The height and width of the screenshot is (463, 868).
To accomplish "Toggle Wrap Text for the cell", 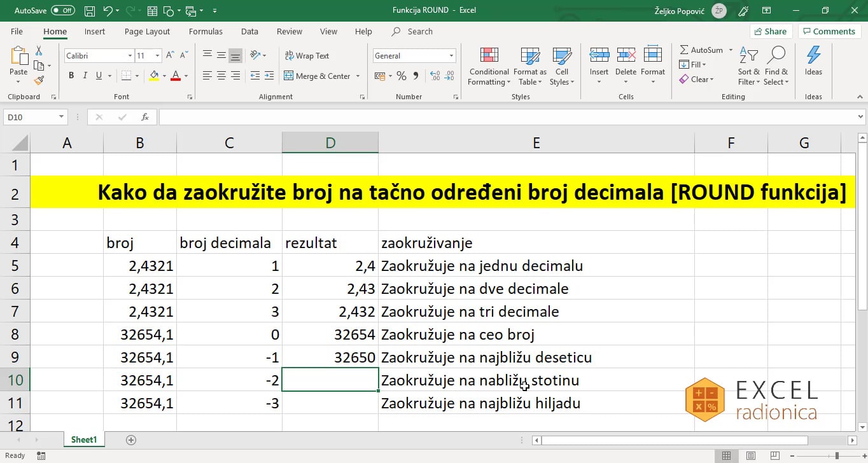I will point(307,56).
